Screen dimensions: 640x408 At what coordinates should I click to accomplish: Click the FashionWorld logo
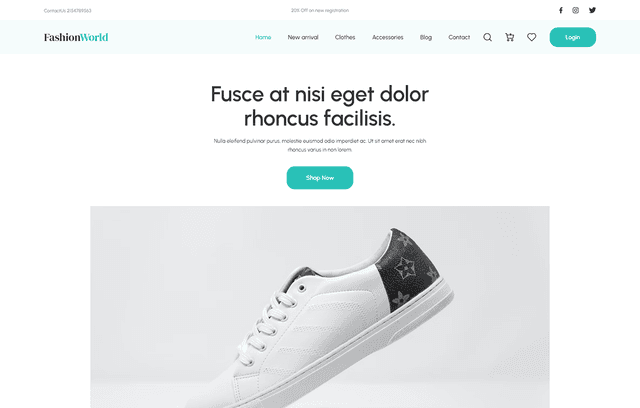(x=76, y=37)
